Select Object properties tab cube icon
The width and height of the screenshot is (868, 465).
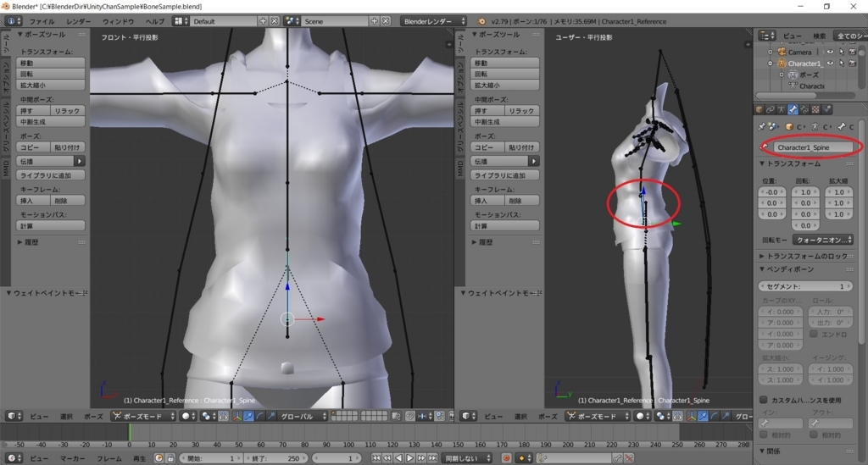click(x=759, y=109)
